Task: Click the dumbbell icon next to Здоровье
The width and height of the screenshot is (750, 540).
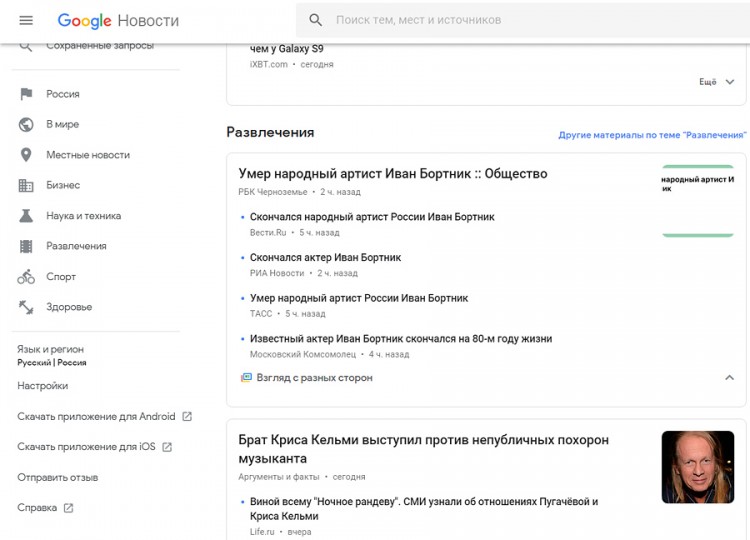Action: (26, 307)
